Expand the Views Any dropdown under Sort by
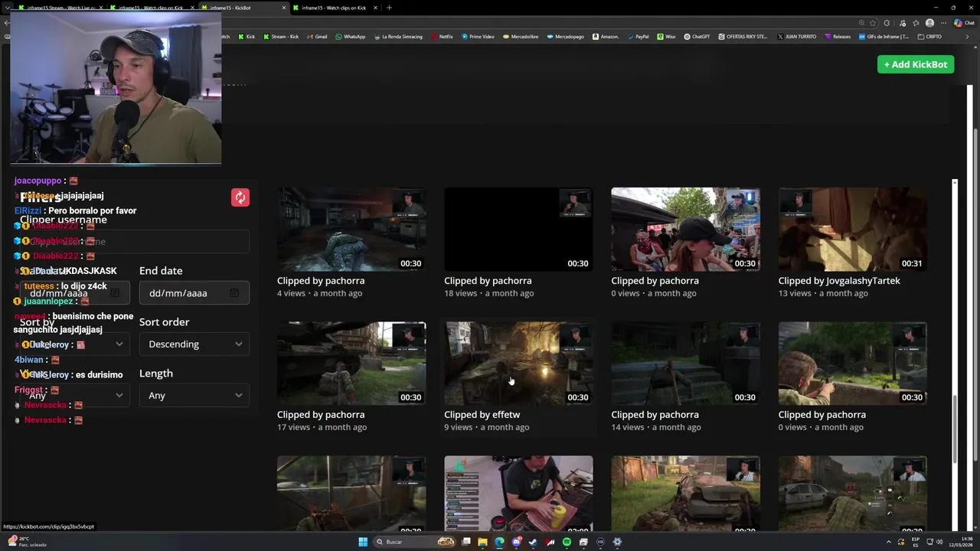 pyautogui.click(x=74, y=396)
